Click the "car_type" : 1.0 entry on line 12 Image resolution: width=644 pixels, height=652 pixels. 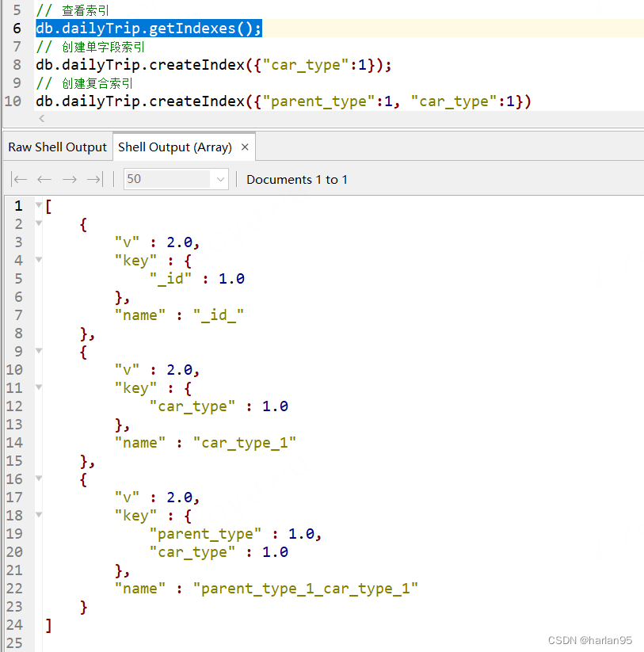(x=219, y=406)
